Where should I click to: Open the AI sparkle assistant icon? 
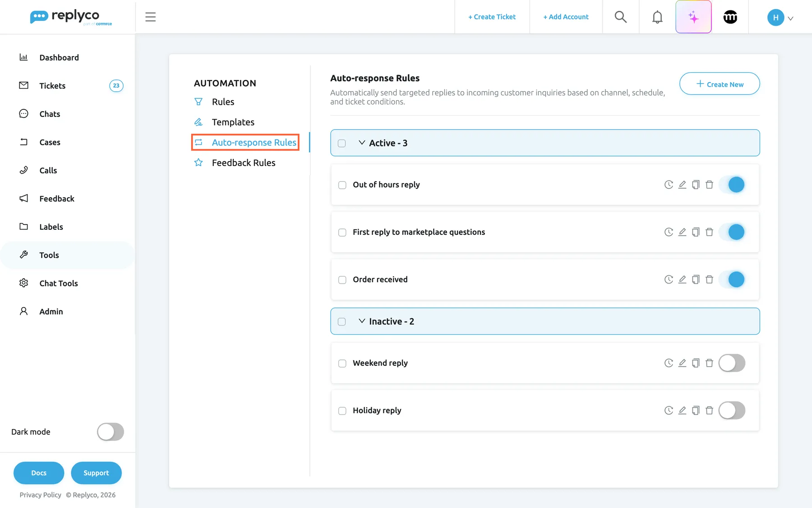[693, 17]
